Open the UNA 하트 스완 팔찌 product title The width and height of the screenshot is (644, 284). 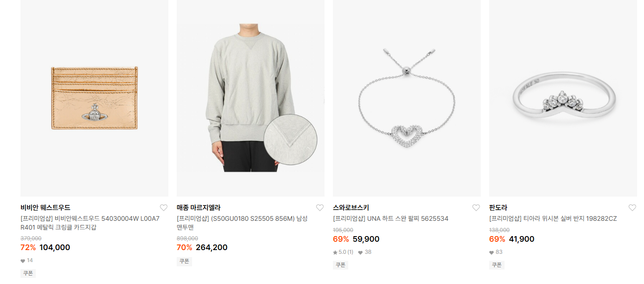(x=391, y=218)
